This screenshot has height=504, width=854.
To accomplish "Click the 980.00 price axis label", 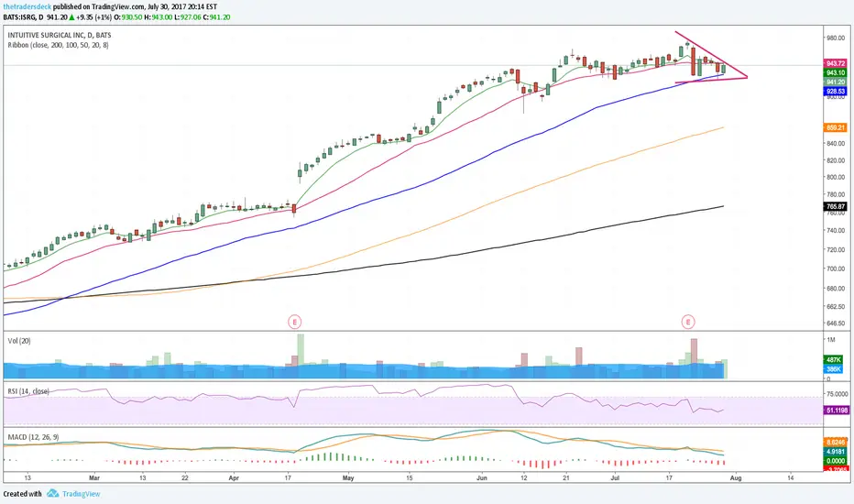I will point(836,38).
